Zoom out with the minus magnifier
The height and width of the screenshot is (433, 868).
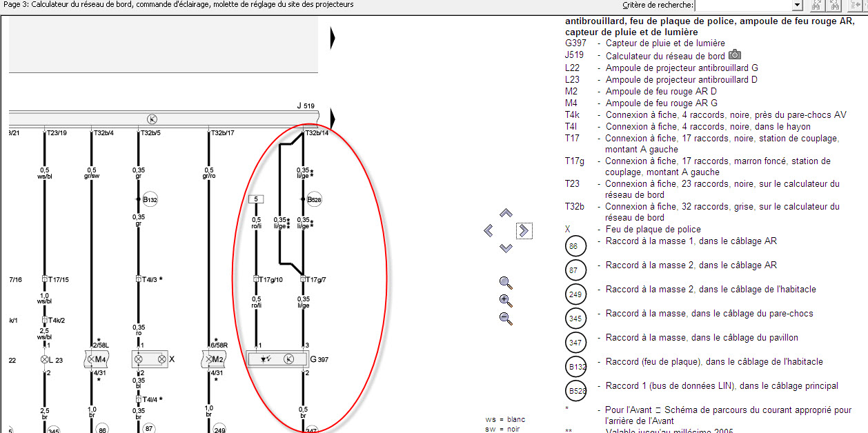(x=506, y=319)
